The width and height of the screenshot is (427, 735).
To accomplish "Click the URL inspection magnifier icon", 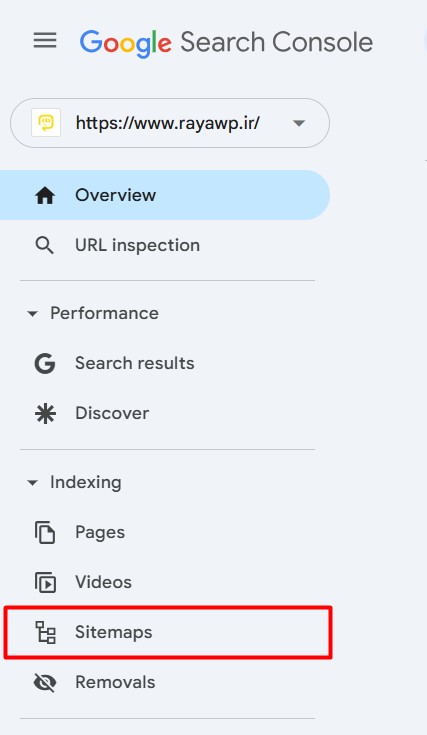I will coord(45,245).
